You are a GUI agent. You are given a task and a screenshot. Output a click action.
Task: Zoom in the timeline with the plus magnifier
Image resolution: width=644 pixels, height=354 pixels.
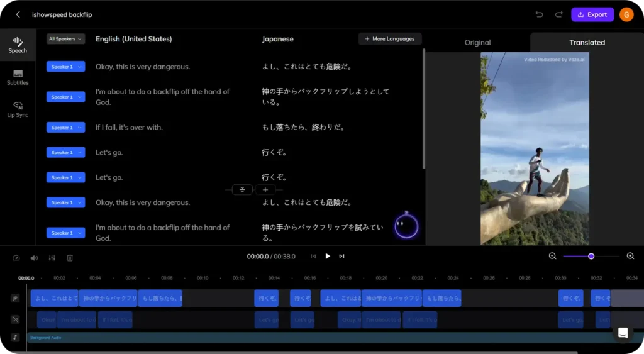[x=630, y=257]
